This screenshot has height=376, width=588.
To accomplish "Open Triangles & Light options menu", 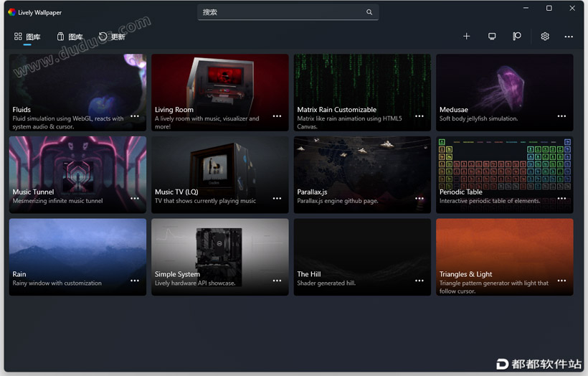I will (x=561, y=281).
